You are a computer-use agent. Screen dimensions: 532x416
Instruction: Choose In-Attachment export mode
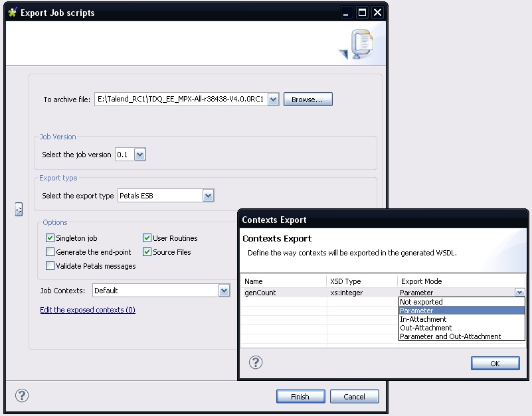tap(423, 319)
